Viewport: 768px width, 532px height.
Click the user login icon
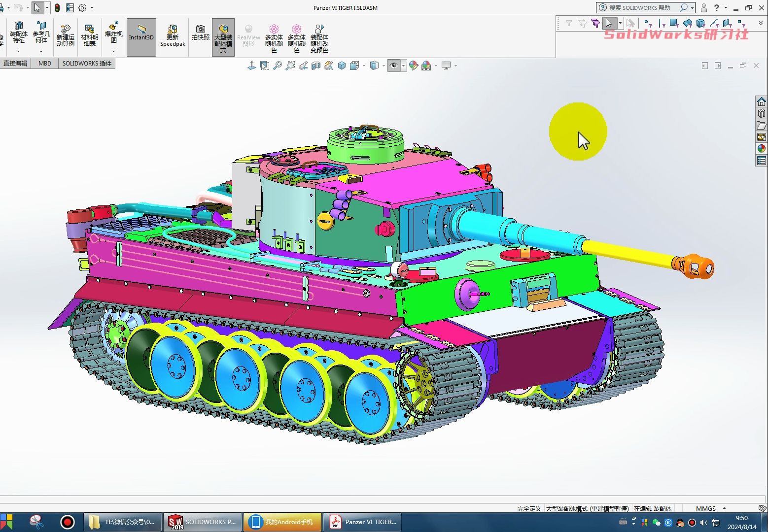[x=704, y=8]
